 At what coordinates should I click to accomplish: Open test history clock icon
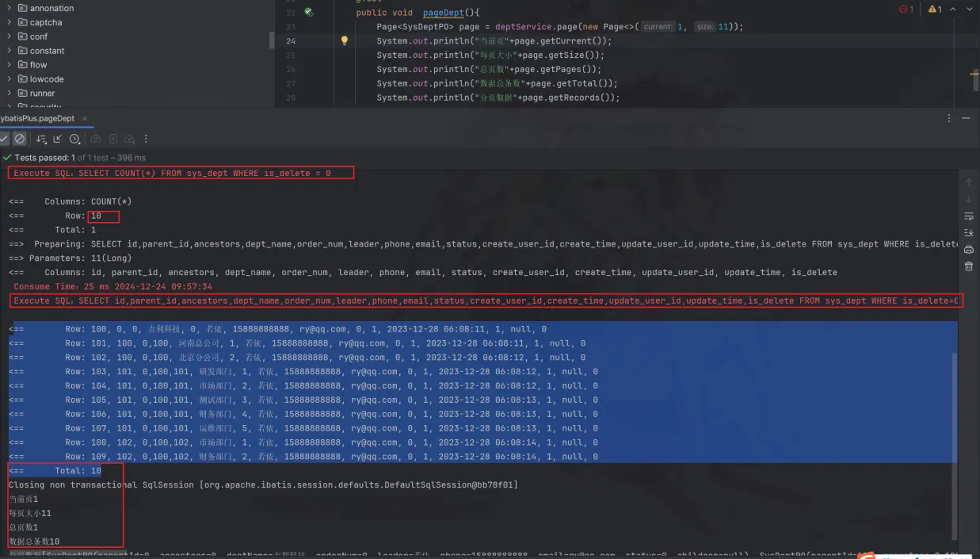pyautogui.click(x=74, y=139)
